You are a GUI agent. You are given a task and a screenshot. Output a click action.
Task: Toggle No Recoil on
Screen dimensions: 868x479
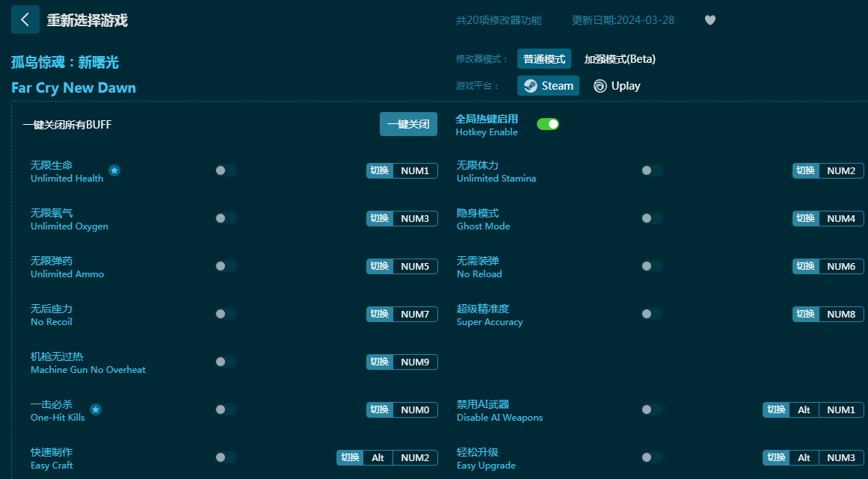point(226,314)
